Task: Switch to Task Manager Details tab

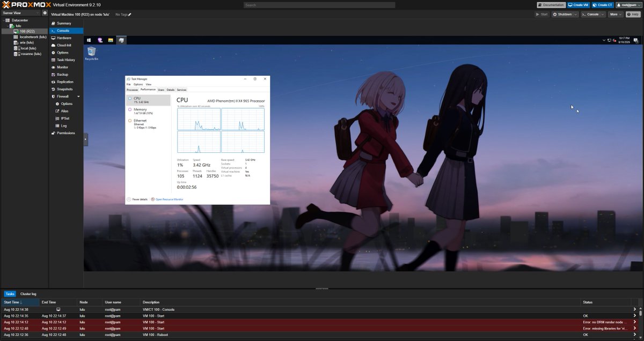Action: pos(170,90)
